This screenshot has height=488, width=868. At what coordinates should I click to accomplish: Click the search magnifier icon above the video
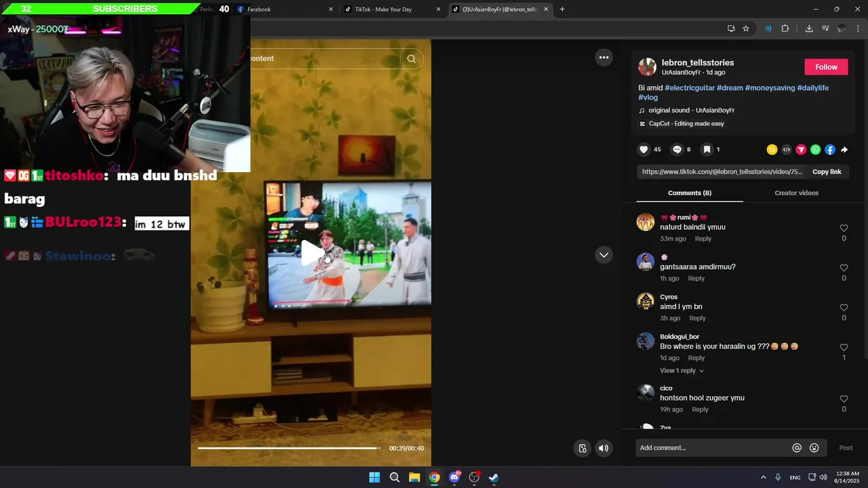point(411,59)
